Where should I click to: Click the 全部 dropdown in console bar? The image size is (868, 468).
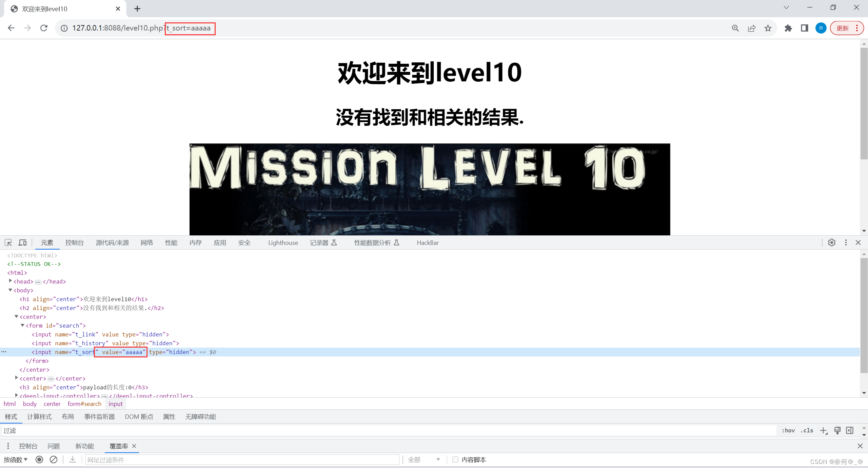coord(423,460)
